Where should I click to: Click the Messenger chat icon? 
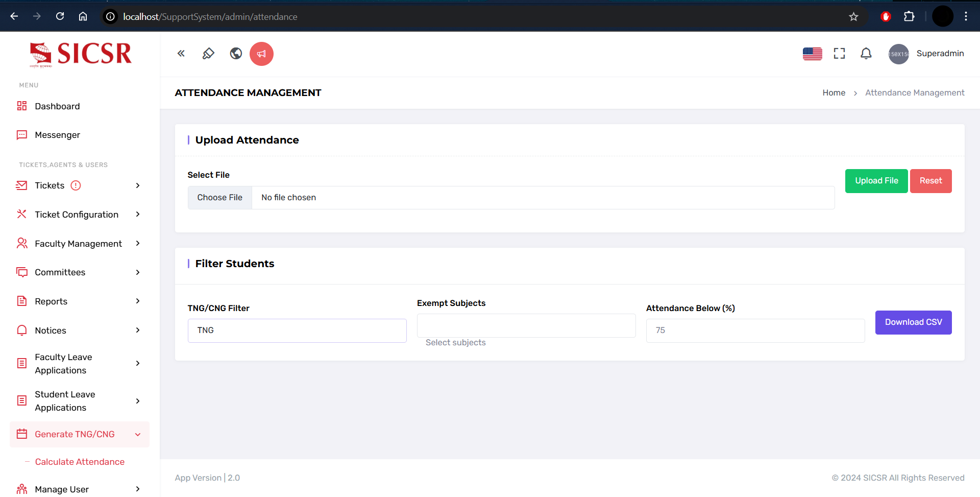point(22,135)
